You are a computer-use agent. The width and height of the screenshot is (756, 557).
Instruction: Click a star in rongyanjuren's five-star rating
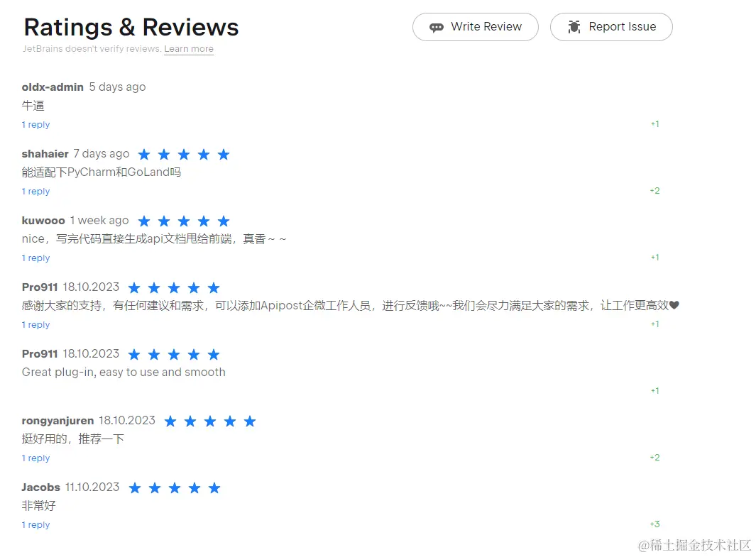pos(210,421)
